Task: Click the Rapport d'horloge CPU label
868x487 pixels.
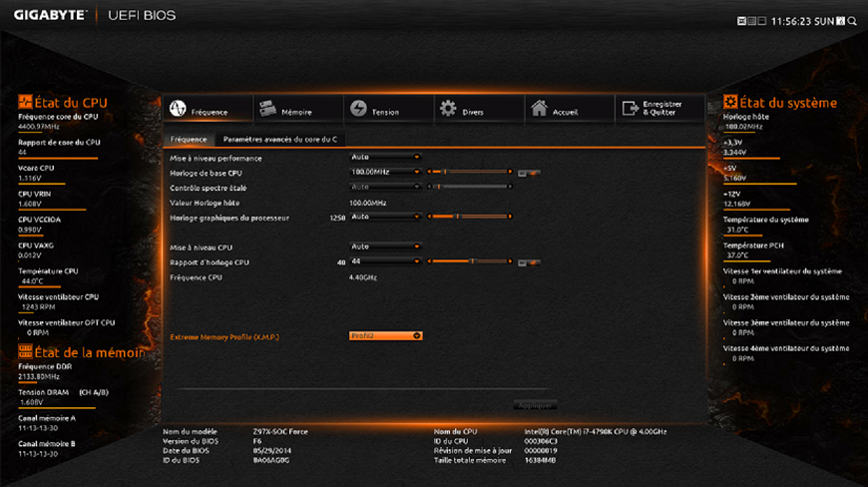Action: (210, 262)
